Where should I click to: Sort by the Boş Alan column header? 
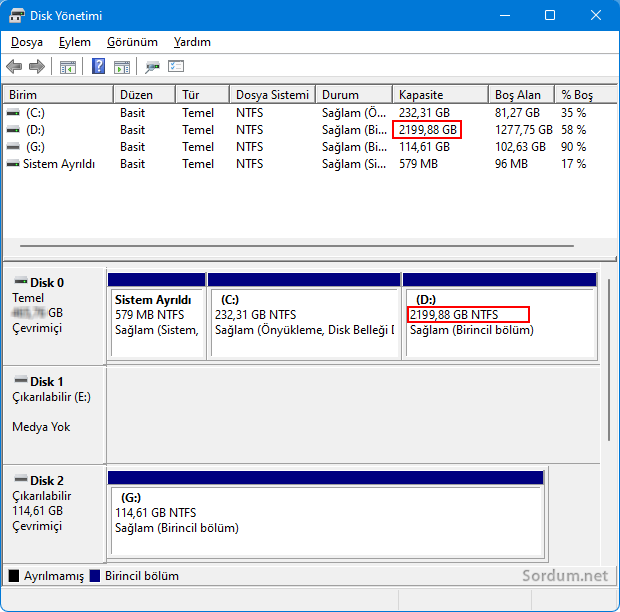522,95
